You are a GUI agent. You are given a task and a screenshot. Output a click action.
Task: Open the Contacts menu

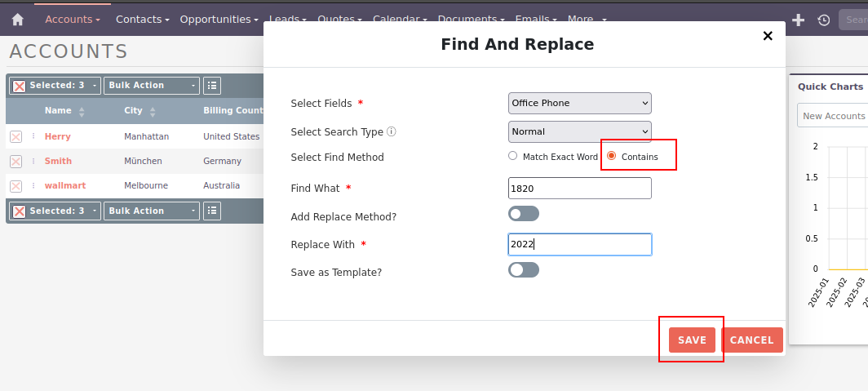pyautogui.click(x=142, y=19)
